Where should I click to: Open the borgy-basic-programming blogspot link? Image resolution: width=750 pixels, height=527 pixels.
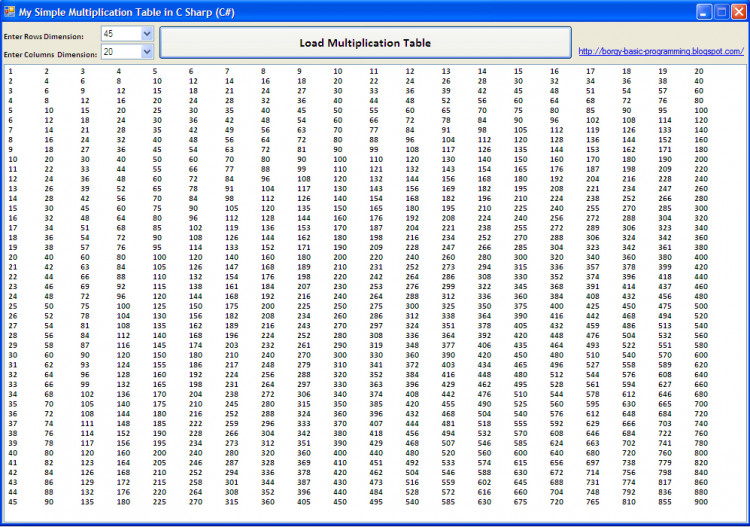click(661, 51)
